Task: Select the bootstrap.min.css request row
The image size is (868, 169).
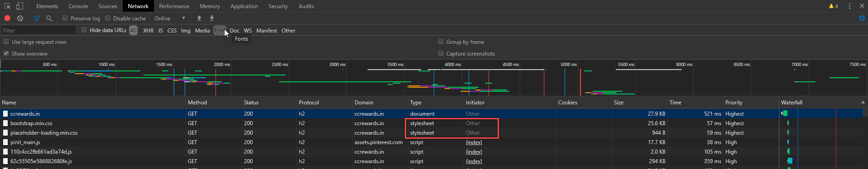Action: pyautogui.click(x=432, y=123)
